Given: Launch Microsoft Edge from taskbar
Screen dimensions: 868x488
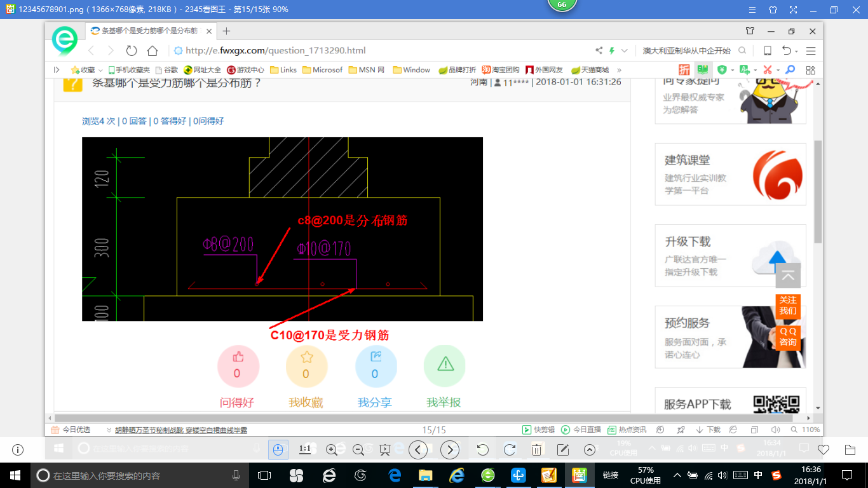Looking at the screenshot, I should [x=394, y=475].
